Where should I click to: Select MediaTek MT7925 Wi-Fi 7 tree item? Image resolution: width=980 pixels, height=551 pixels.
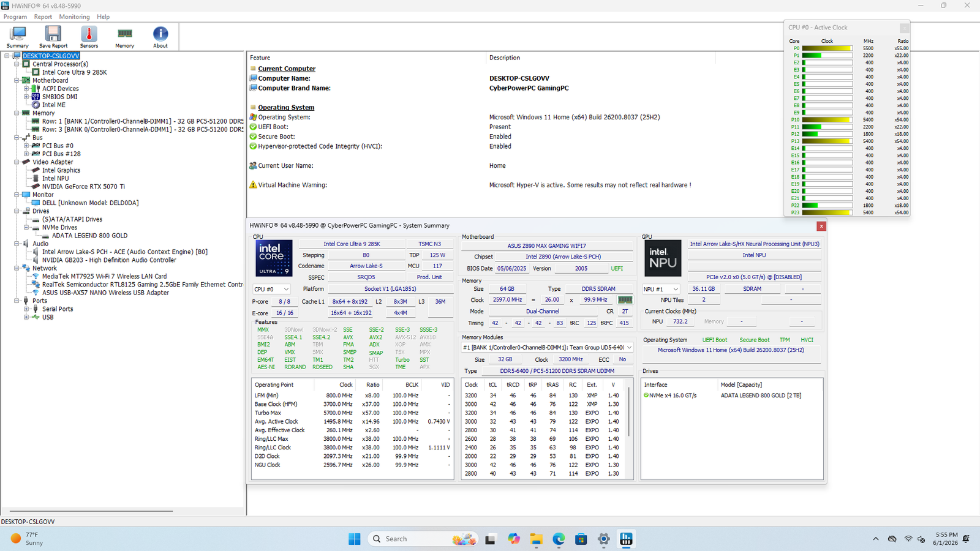[x=104, y=276]
